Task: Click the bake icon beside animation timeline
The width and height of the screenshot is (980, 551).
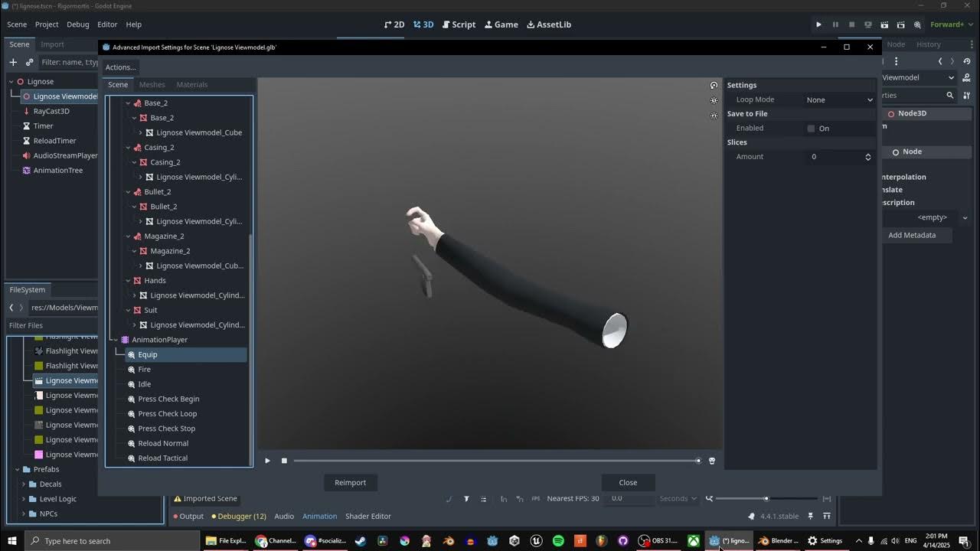Action: tap(712, 461)
